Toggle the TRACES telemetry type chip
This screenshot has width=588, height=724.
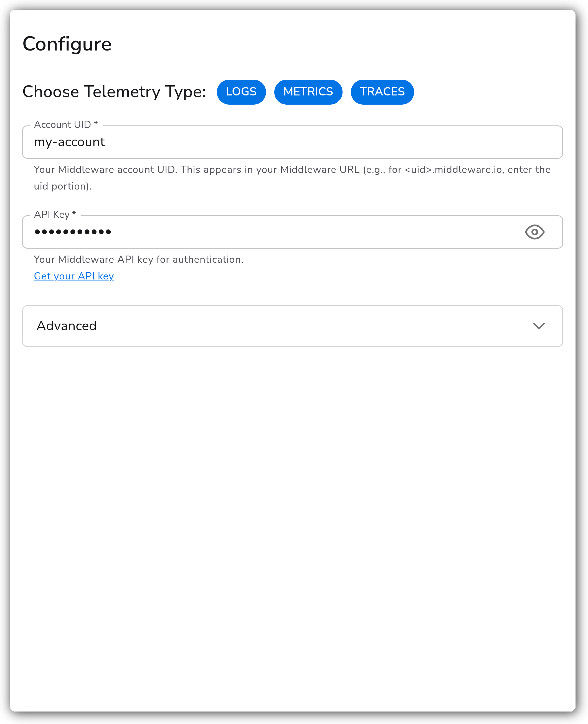tap(382, 92)
